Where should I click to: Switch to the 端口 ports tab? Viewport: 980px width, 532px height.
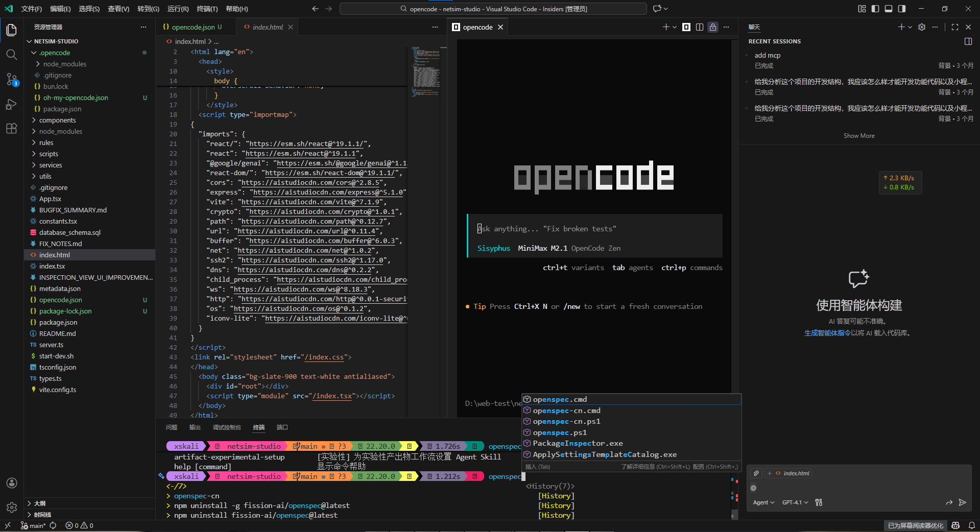282,427
